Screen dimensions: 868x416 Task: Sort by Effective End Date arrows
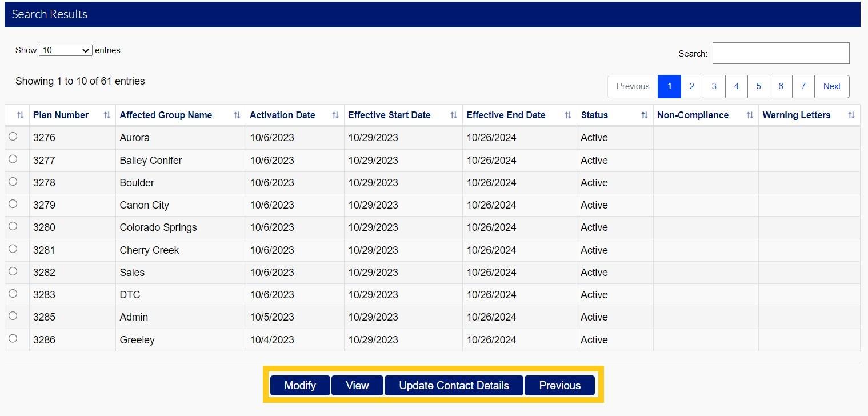pyautogui.click(x=568, y=115)
